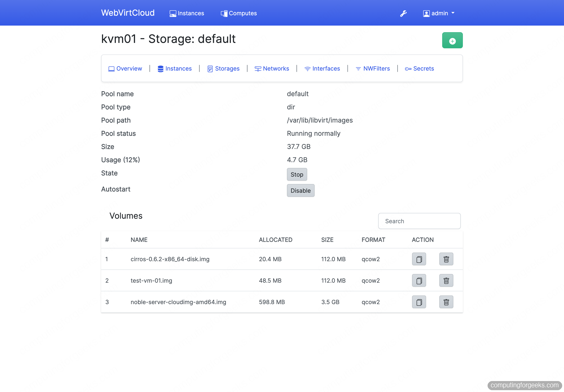
Task: Delete the noble-server-cloudimg-amd64.img volume
Action: click(446, 302)
